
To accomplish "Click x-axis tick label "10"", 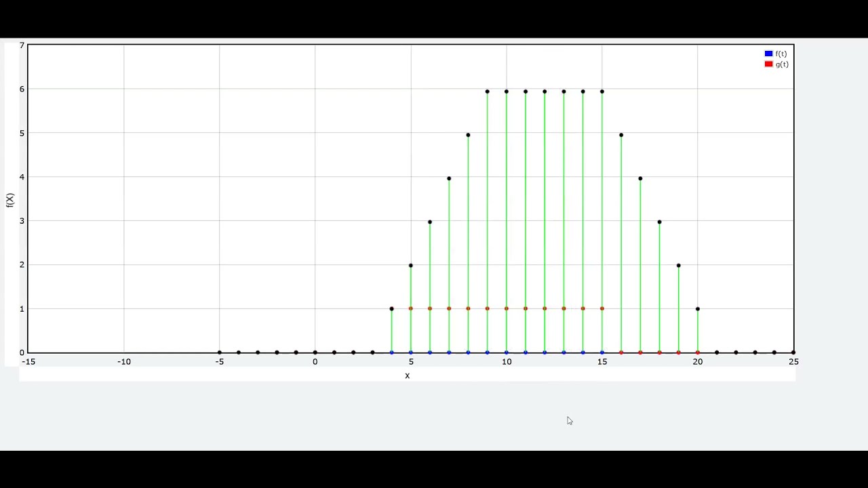I will [507, 362].
